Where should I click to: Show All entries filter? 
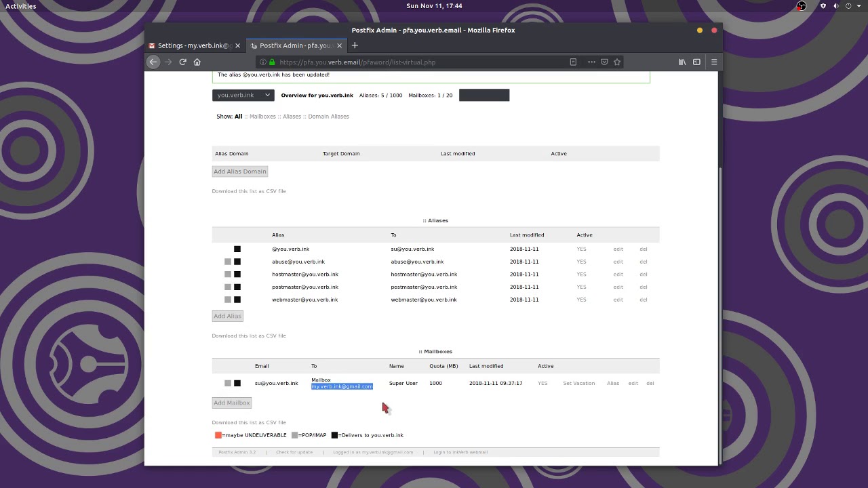(x=238, y=117)
